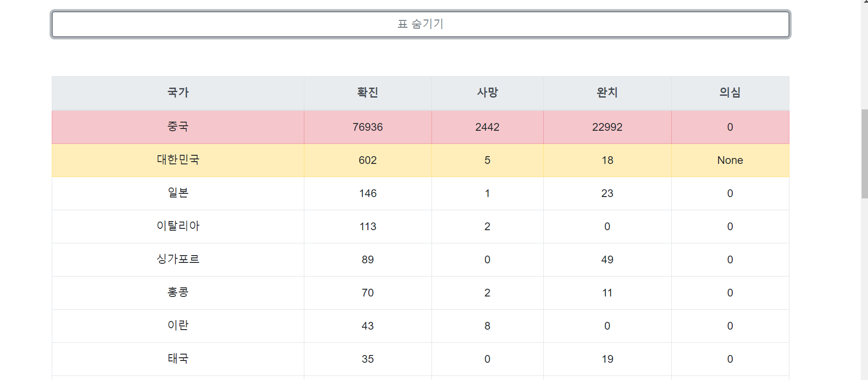Select deaths value 5 for 대한민국
Image resolution: width=868 pixels, height=380 pixels.
[x=487, y=160]
